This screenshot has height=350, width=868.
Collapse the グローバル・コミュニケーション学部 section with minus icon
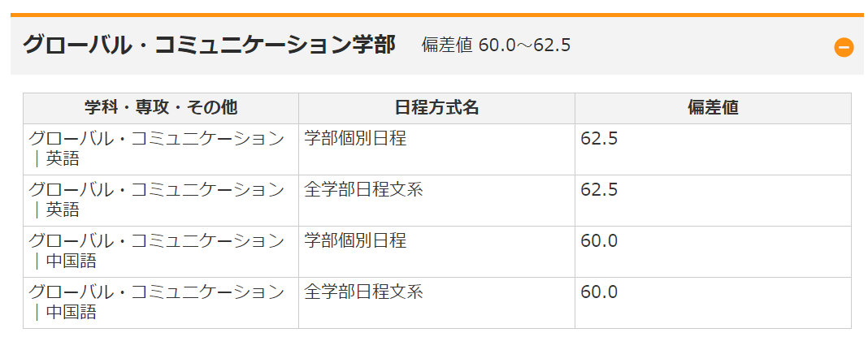click(x=844, y=48)
